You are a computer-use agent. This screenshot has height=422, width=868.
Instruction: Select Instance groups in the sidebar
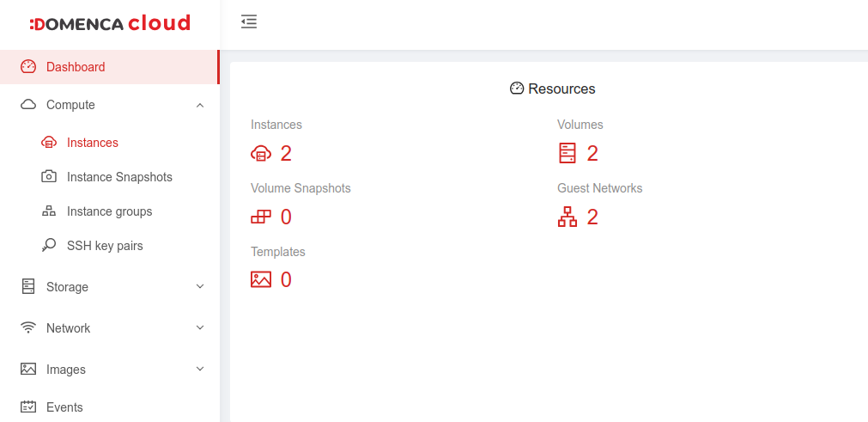coord(109,211)
